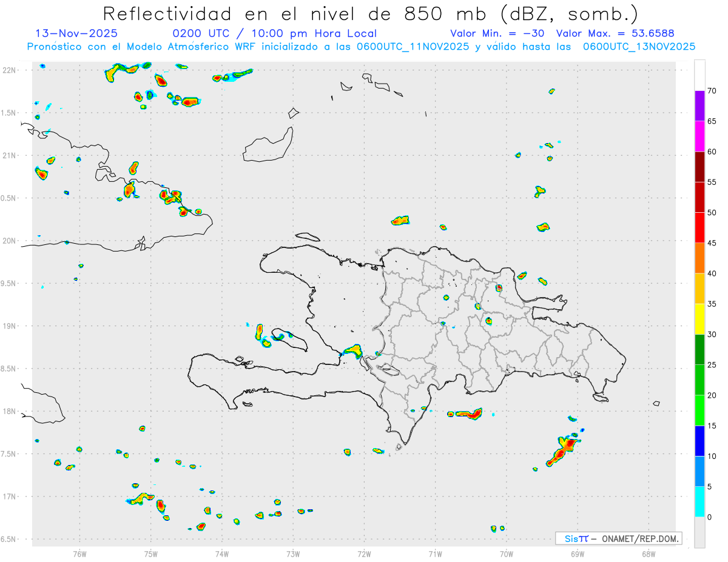Viewport: 728px width, 562px height.
Task: Pick the bright red 45-50 dBZ colorbar segment
Action: tap(699, 228)
